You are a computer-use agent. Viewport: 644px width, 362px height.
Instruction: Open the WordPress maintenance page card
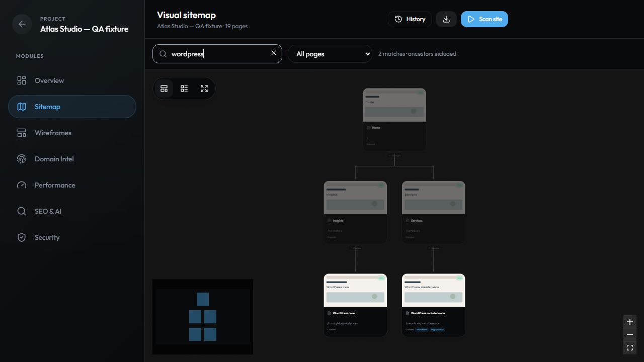pos(434,305)
